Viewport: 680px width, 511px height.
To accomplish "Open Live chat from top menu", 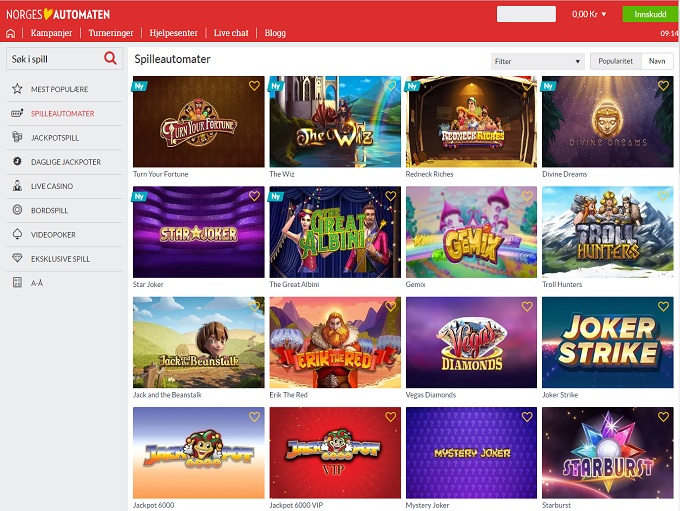I will [231, 33].
